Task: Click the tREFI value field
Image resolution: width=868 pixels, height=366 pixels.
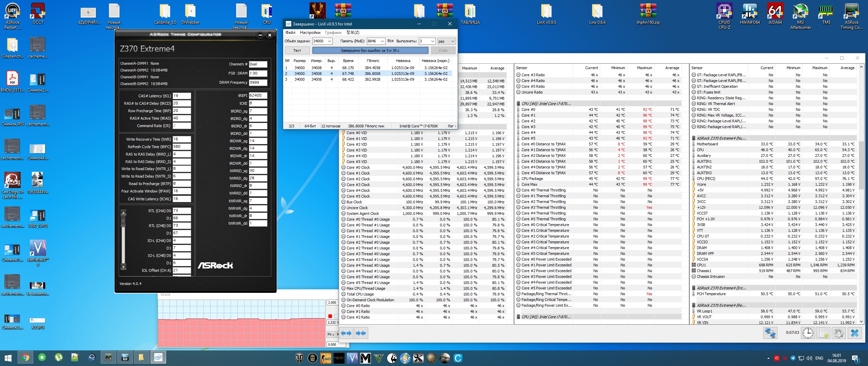Action: coord(258,96)
